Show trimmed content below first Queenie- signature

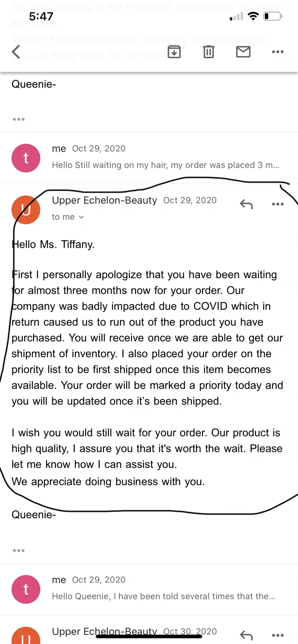tap(19, 119)
